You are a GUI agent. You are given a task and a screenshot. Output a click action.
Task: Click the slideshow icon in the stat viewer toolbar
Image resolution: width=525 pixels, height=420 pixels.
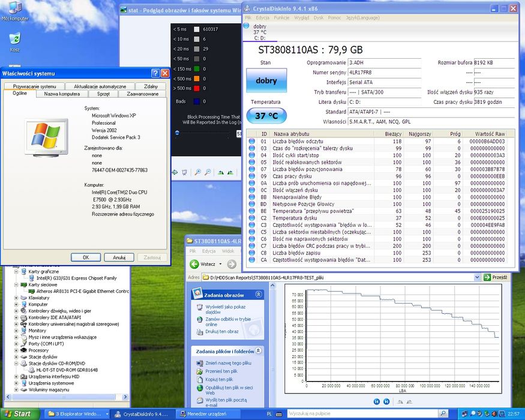tap(184, 172)
